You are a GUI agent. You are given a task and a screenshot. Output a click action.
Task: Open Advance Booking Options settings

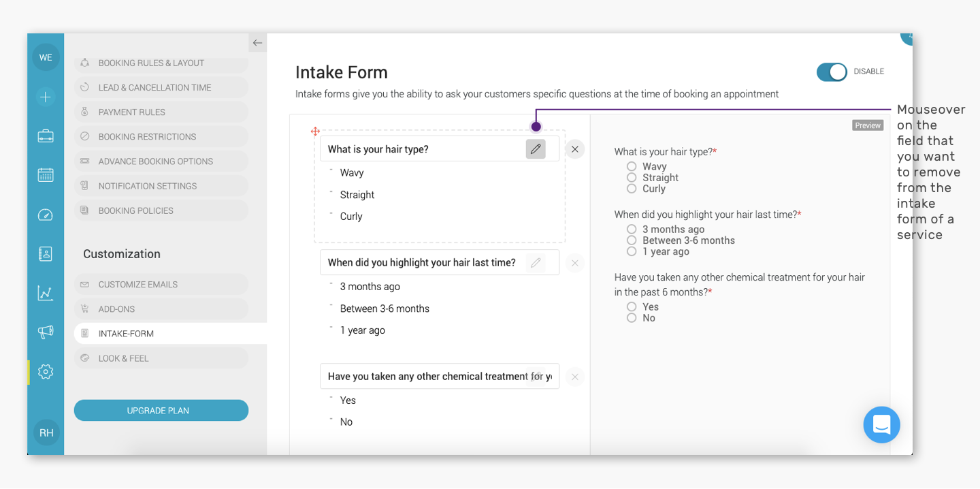coord(161,161)
